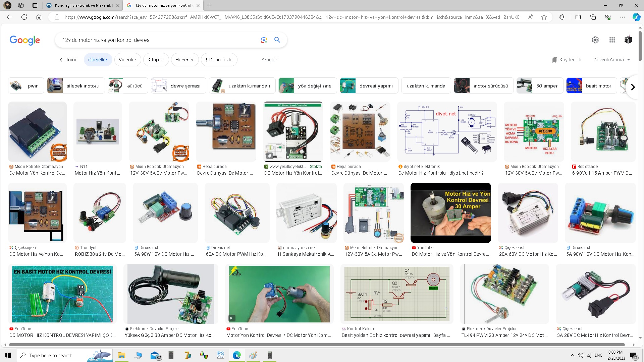Open Kaydedildi saved items link
This screenshot has width=644, height=362.
point(567,60)
